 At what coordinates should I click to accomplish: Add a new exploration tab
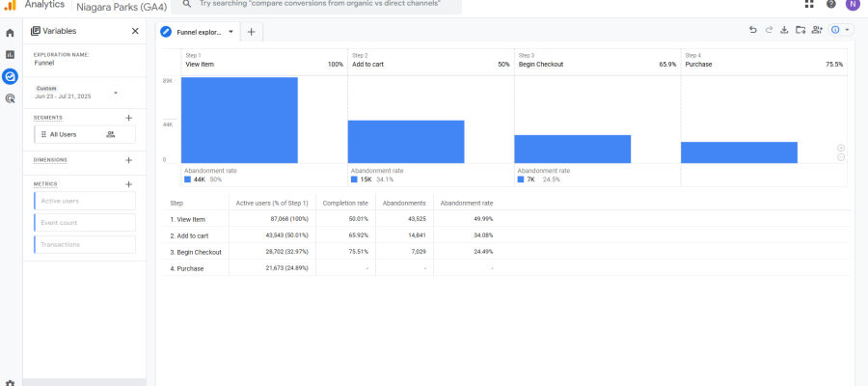(x=252, y=32)
